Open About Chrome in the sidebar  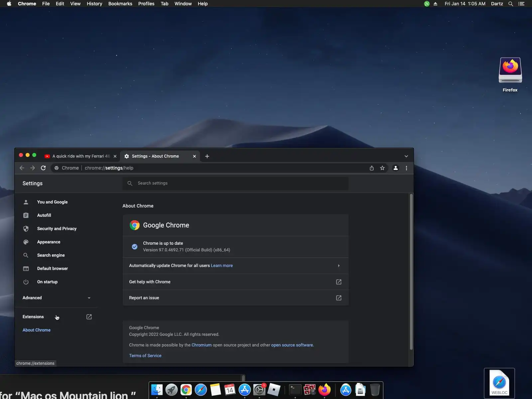tap(37, 330)
